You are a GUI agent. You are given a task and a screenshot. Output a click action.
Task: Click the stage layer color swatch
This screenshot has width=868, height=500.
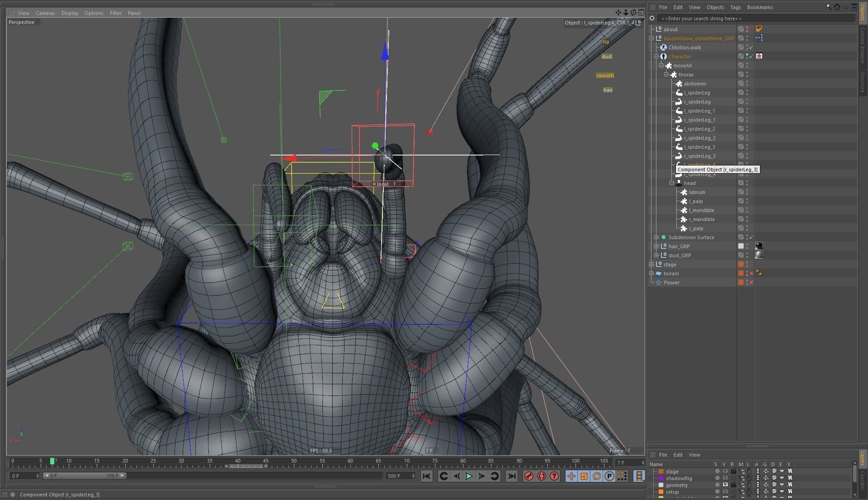pyautogui.click(x=661, y=472)
